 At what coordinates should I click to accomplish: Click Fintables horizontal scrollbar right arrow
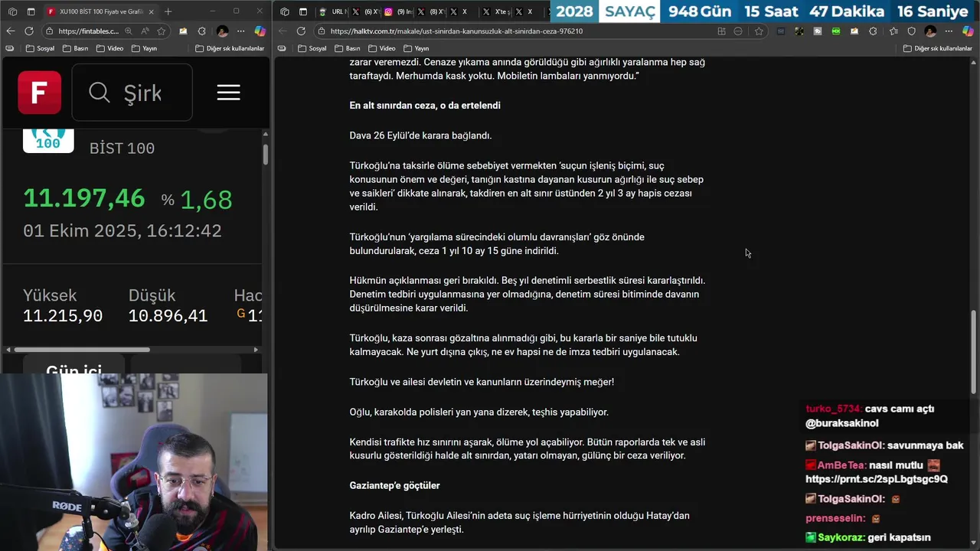tap(256, 350)
